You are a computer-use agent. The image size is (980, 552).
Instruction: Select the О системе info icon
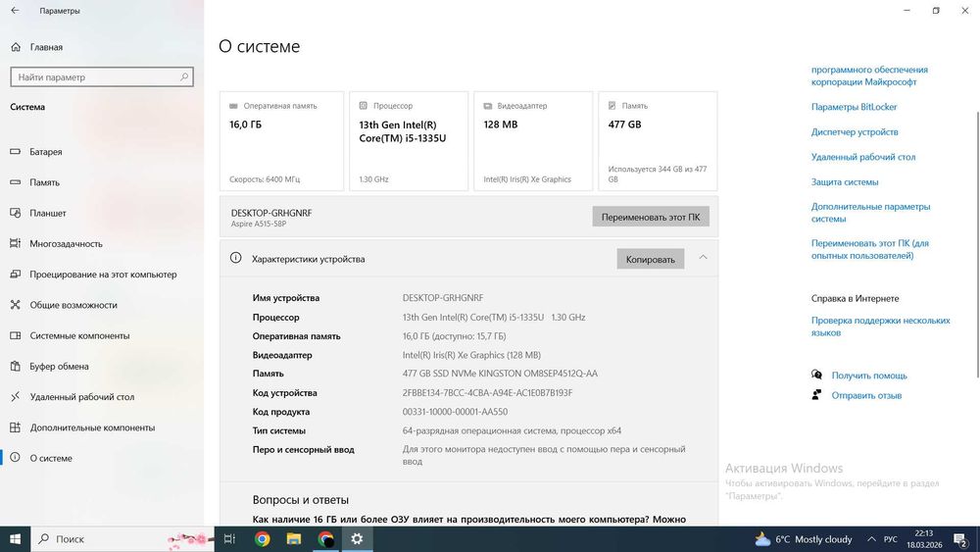[x=16, y=458]
